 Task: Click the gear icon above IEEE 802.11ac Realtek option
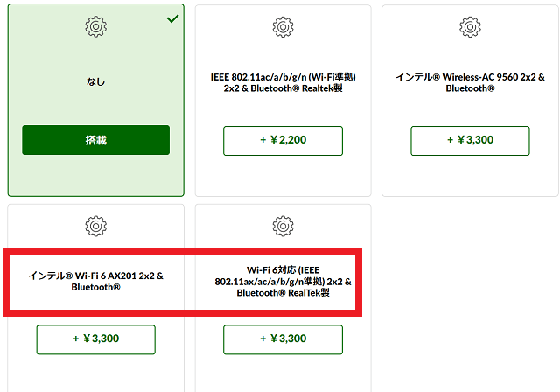coord(283,27)
